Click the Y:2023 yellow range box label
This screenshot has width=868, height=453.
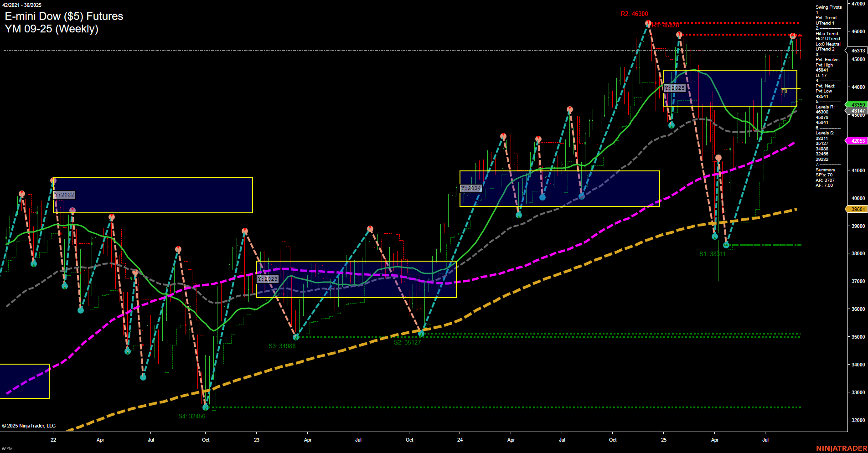point(268,278)
